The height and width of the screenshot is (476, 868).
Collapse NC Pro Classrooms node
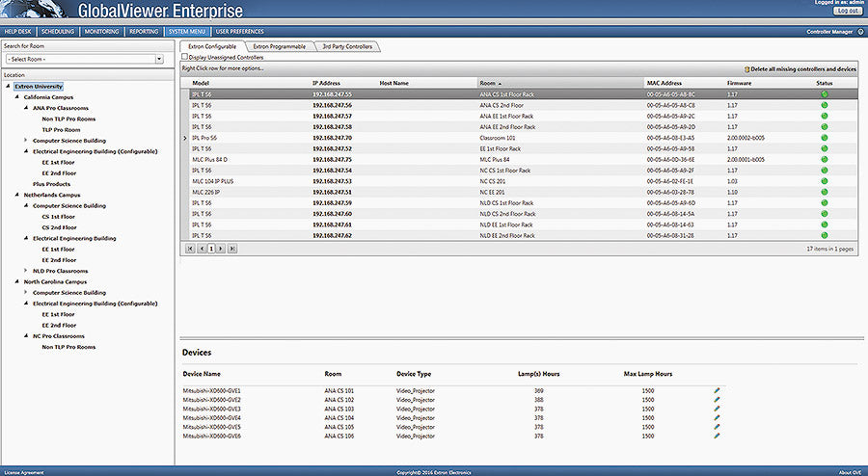tap(26, 335)
